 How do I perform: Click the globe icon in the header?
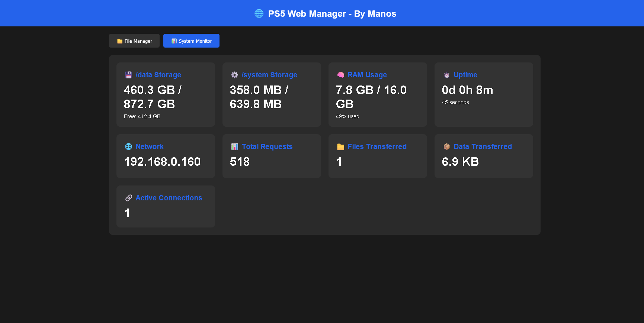(x=259, y=14)
